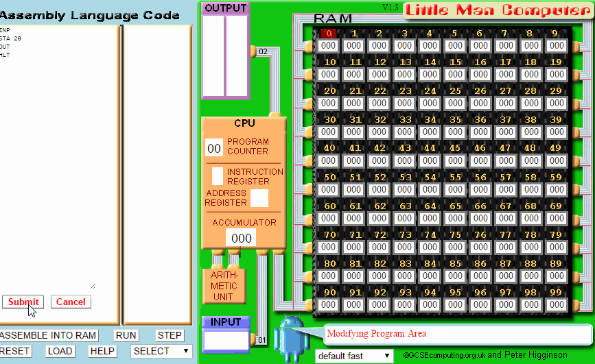
Task: Select RAM cell at address 10
Action: (329, 75)
